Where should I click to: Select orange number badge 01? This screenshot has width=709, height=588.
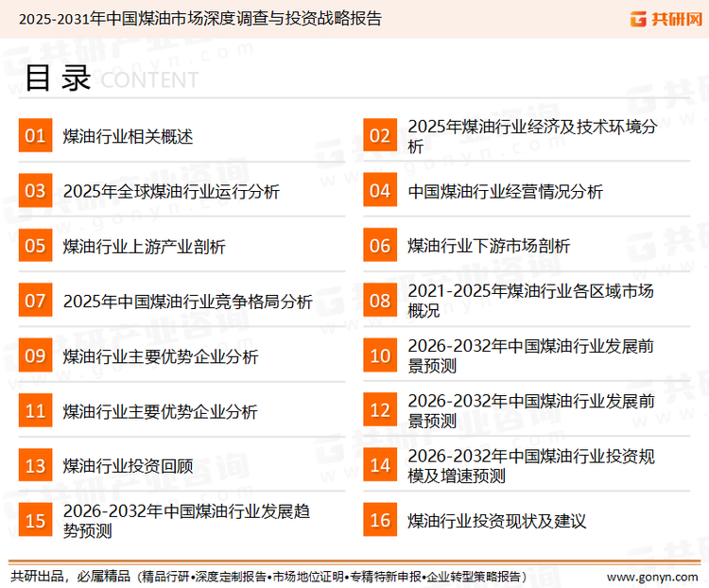(x=35, y=135)
